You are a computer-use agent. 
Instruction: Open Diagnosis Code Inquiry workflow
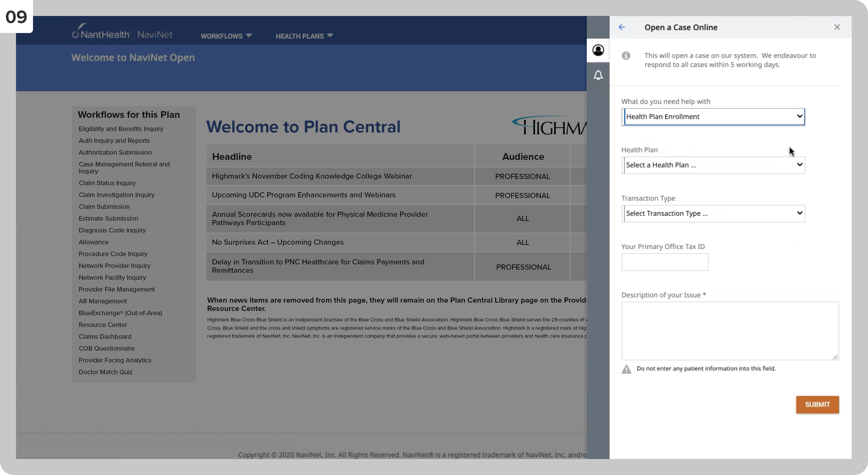coord(112,230)
